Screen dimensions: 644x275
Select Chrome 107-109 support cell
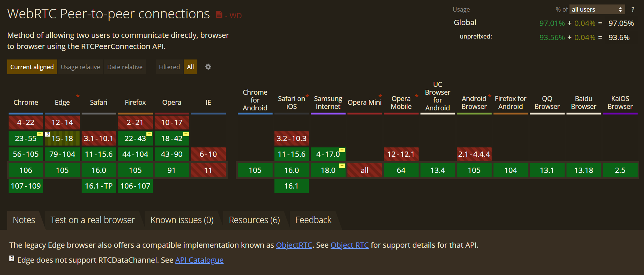[26, 186]
